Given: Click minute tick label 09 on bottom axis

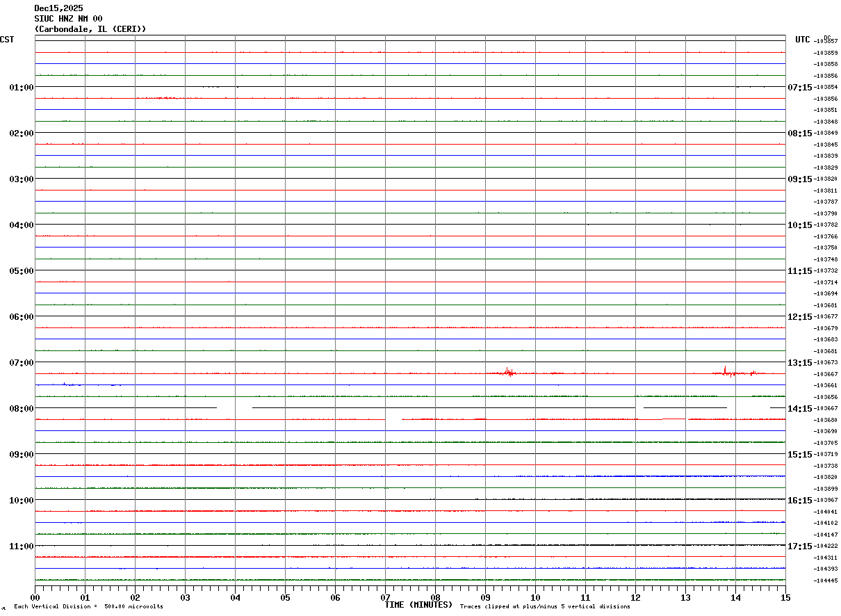Looking at the screenshot, I should coord(486,597).
